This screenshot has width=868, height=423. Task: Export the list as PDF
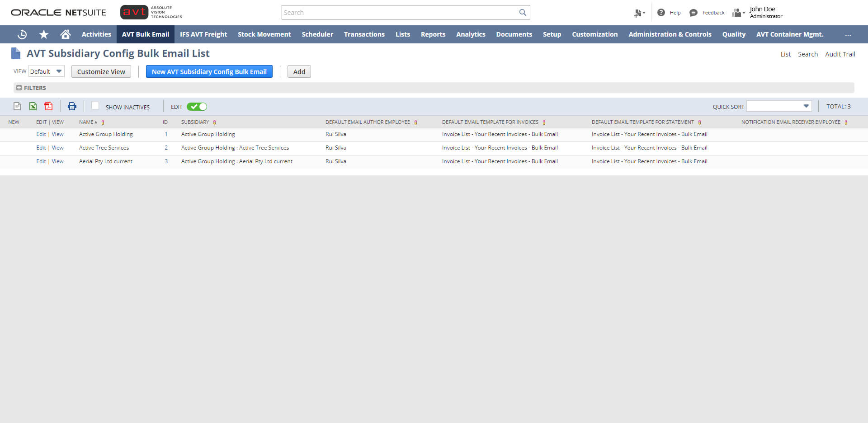point(48,106)
